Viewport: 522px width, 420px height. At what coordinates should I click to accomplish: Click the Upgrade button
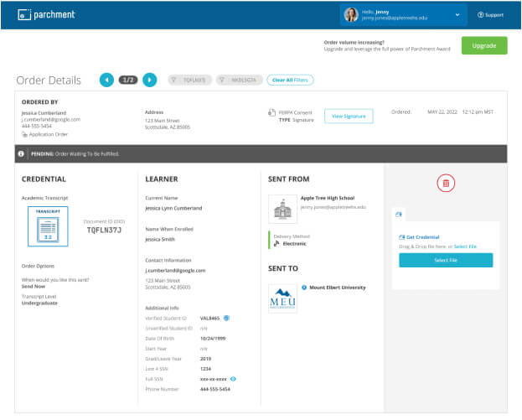483,45
